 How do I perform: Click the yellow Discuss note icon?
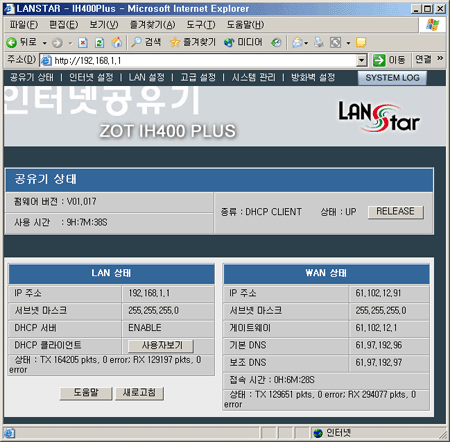coord(361,42)
